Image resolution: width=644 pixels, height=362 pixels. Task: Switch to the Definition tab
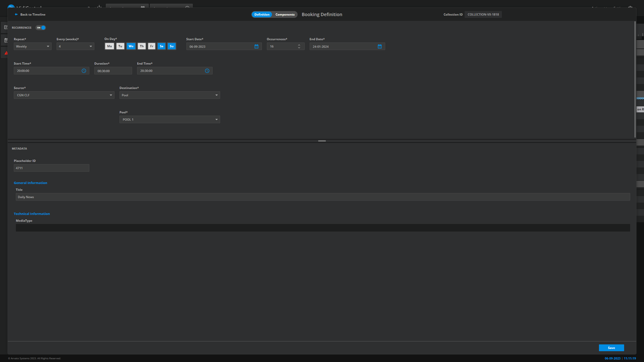coord(262,14)
